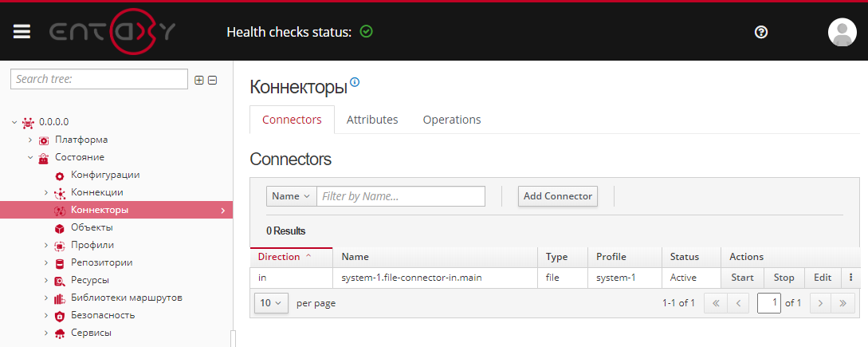Expand the Библиотеки маршрутов node
The height and width of the screenshot is (347, 868).
[46, 298]
